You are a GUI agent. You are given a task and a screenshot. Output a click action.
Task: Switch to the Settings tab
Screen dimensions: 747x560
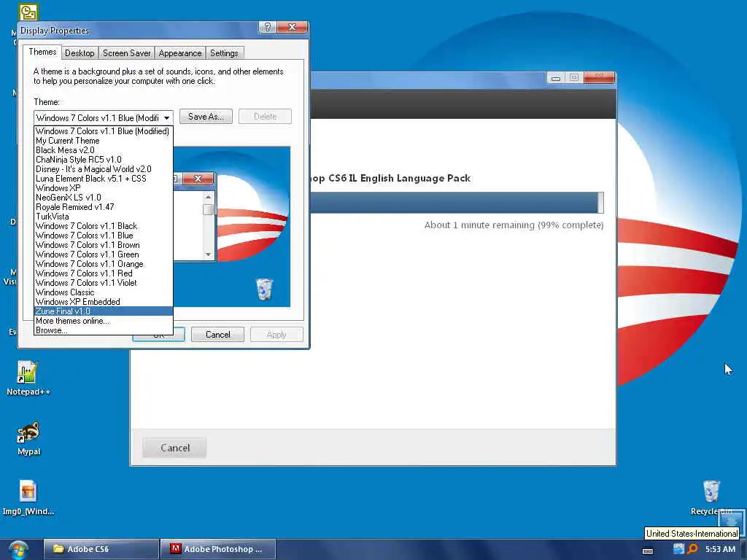(x=225, y=52)
